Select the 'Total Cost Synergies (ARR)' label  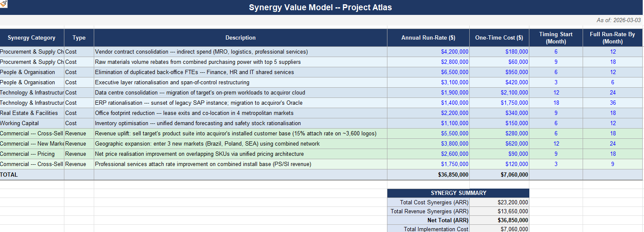(x=428, y=203)
